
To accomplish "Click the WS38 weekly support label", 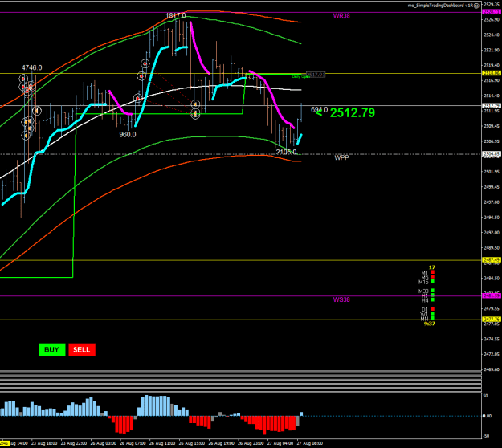I will (x=341, y=299).
